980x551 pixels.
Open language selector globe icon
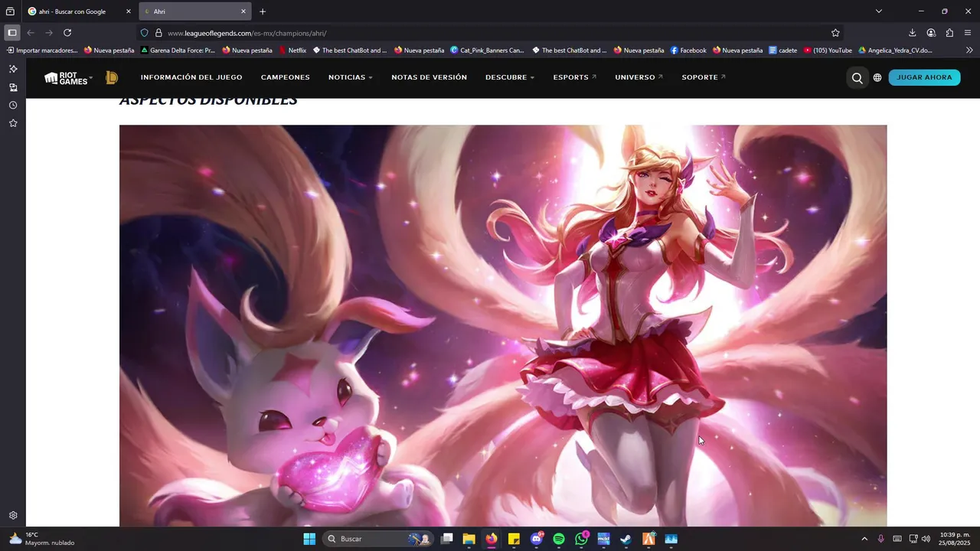[877, 77]
